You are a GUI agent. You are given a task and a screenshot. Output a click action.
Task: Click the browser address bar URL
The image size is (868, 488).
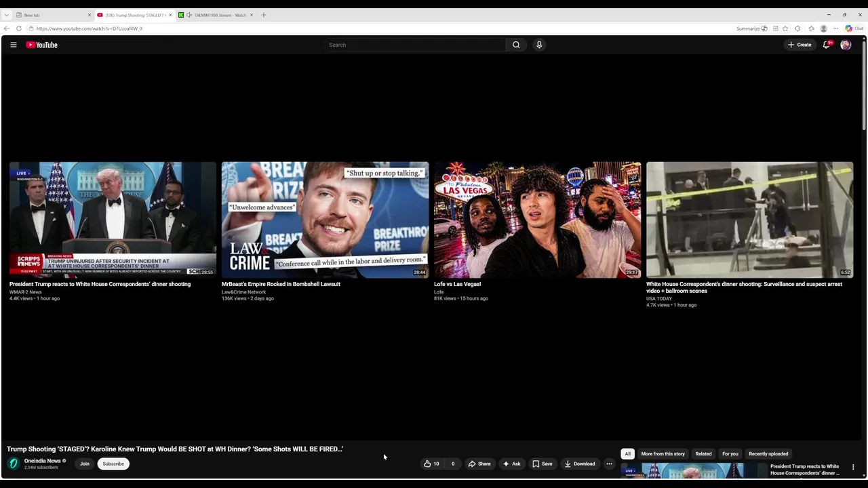coord(90,28)
